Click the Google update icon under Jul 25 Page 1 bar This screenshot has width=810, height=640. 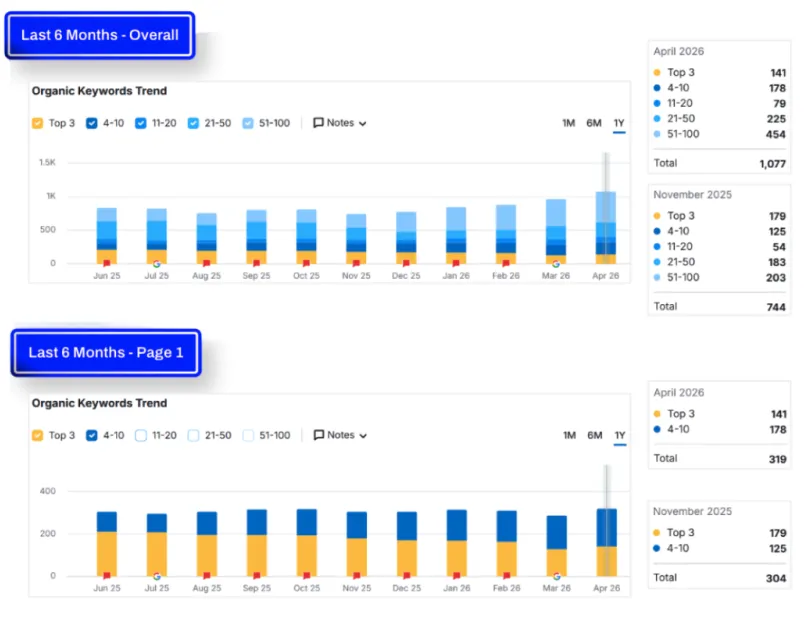pyautogui.click(x=157, y=576)
